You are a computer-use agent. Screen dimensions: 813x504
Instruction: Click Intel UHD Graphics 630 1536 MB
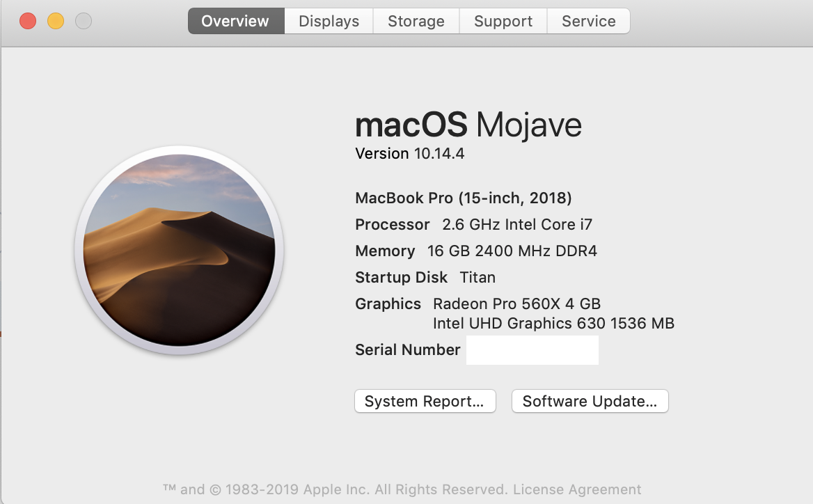click(x=553, y=324)
